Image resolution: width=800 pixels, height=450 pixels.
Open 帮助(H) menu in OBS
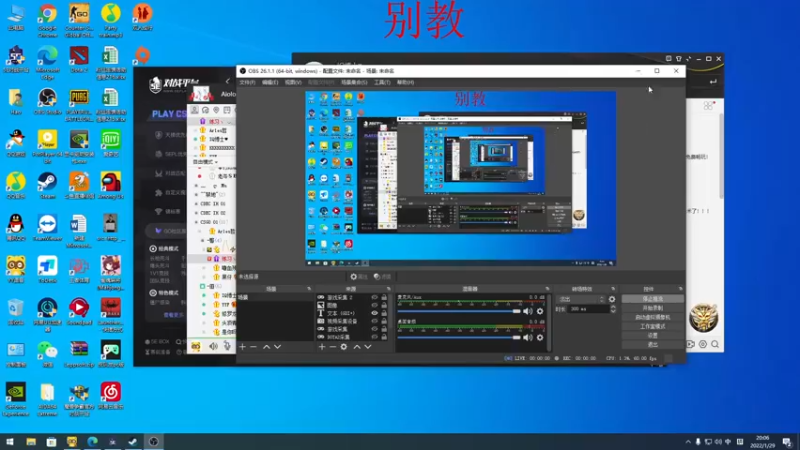click(406, 83)
